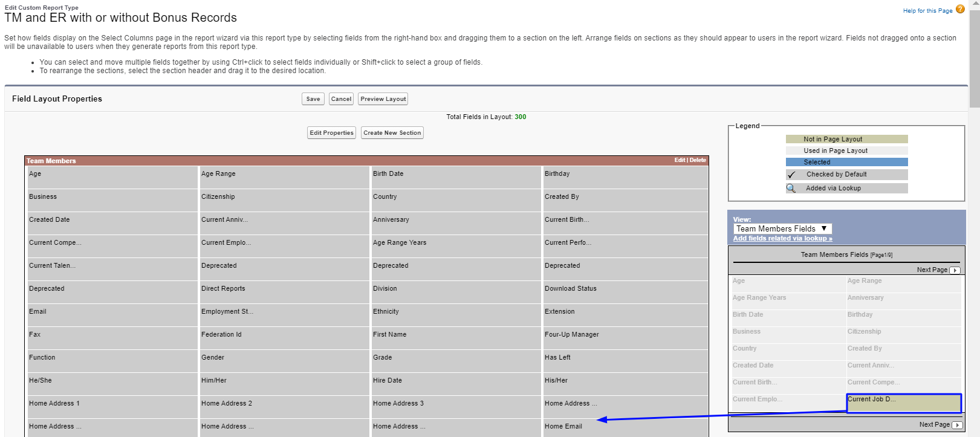The image size is (980, 437).
Task: Click the magnifier icon beside Added via Lookup
Action: [791, 188]
